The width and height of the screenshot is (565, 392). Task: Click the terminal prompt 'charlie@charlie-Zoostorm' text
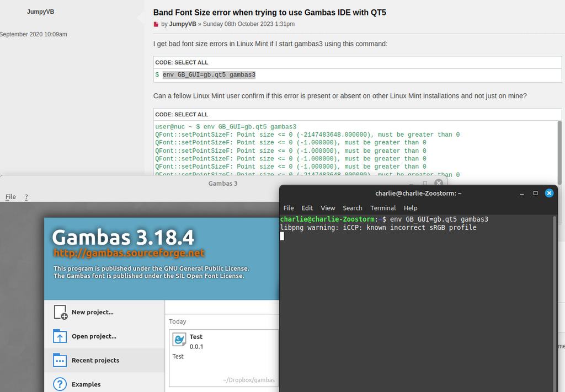point(327,219)
